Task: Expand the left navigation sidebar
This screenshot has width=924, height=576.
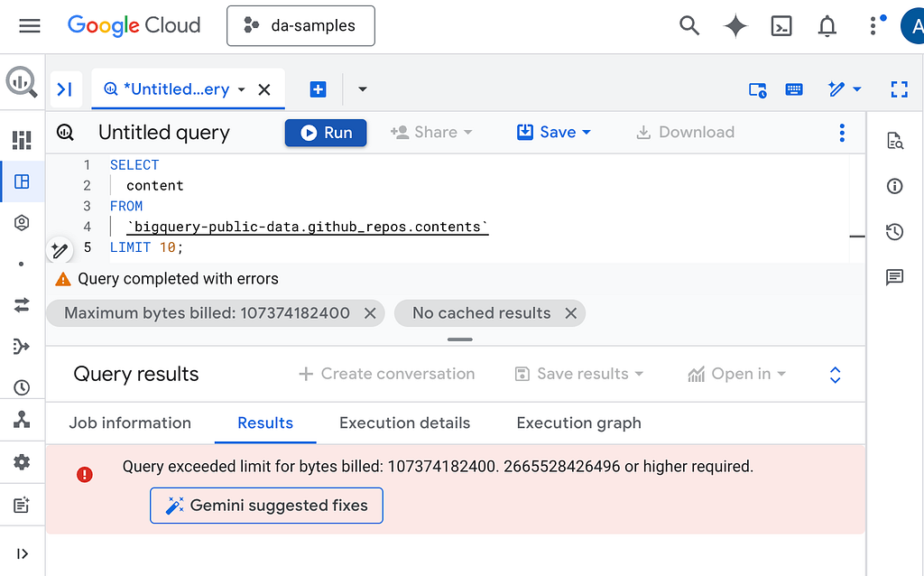Action: click(x=22, y=553)
